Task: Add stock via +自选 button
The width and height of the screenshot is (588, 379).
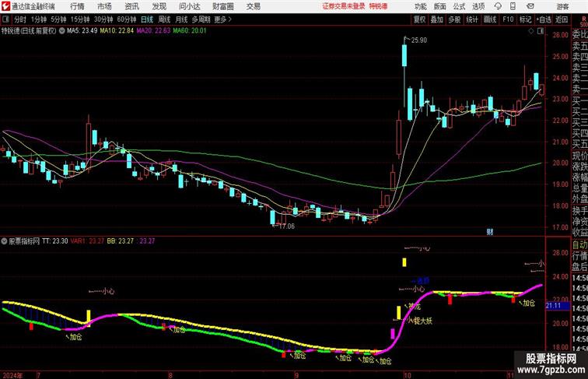Action: coord(544,19)
